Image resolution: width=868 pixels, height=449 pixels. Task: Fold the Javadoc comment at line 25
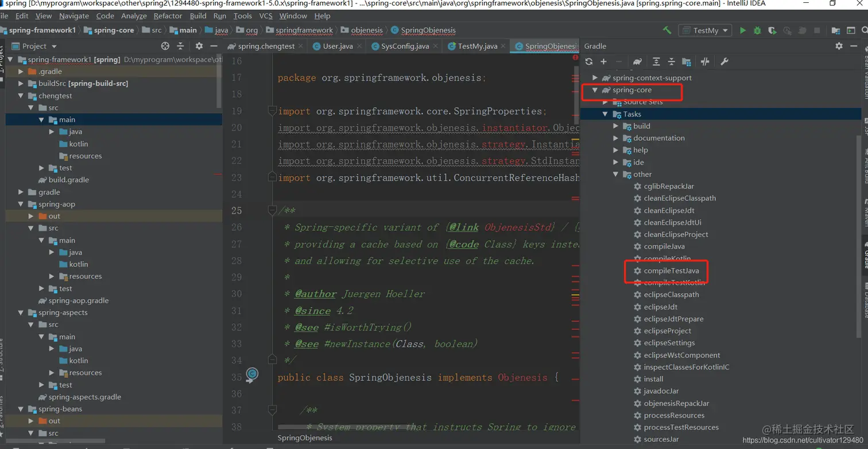point(273,211)
